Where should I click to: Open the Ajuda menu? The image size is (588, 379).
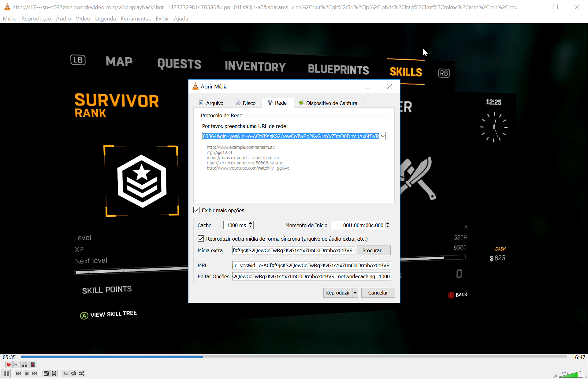pyautogui.click(x=181, y=19)
